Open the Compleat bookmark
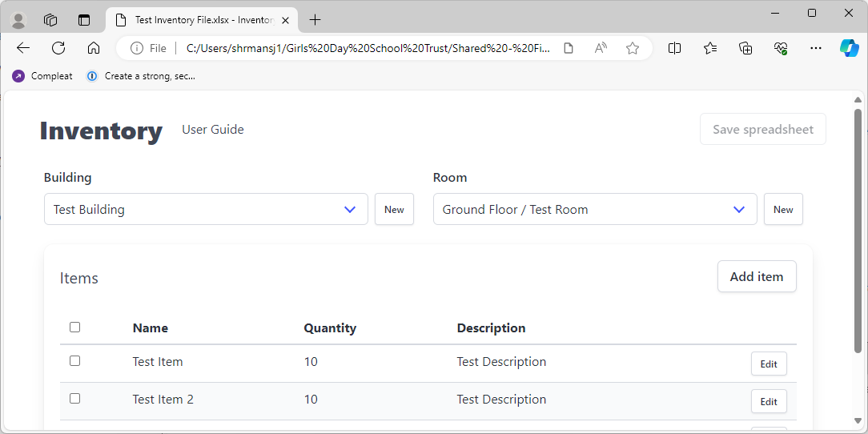The height and width of the screenshot is (434, 868). pos(42,76)
